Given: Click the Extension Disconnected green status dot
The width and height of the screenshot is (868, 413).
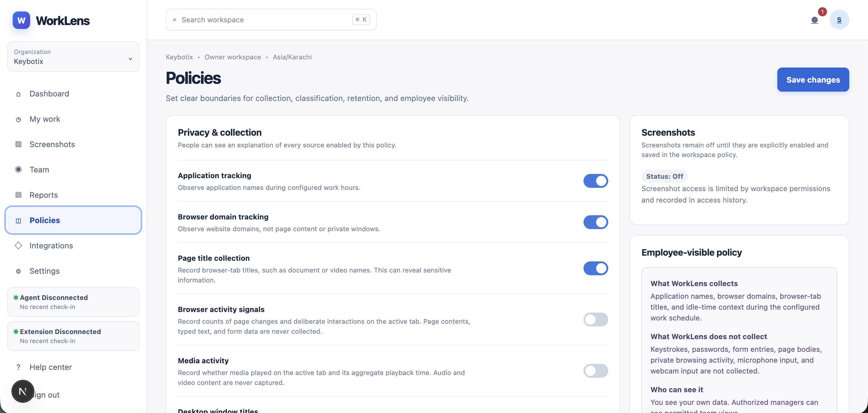Looking at the screenshot, I should click(16, 331).
